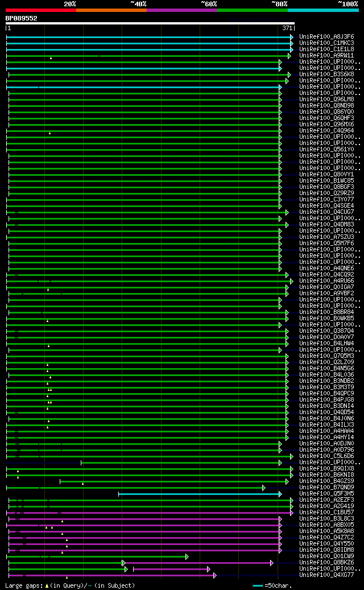Select the UniRef100_A0DJN0 label
This screenshot has width=364, height=590.
(x=326, y=444)
